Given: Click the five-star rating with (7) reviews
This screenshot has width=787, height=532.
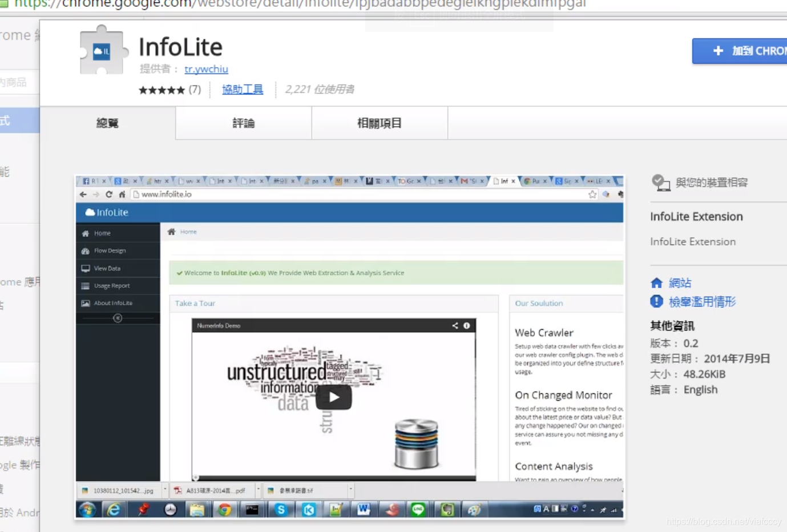Looking at the screenshot, I should coord(169,90).
